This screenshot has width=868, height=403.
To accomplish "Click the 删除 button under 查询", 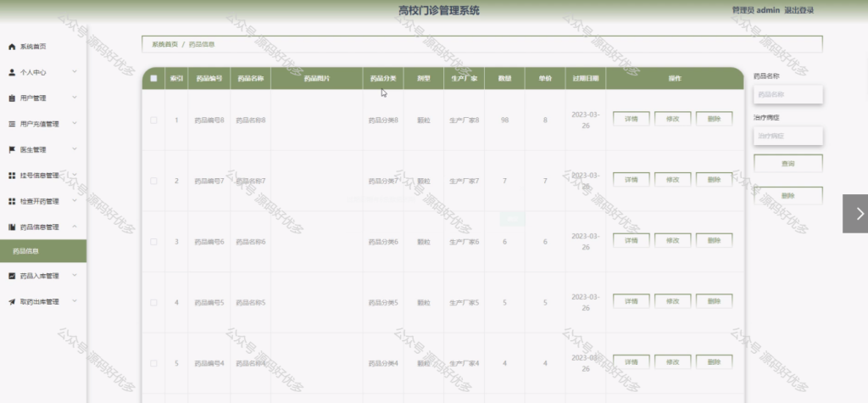I will click(788, 196).
